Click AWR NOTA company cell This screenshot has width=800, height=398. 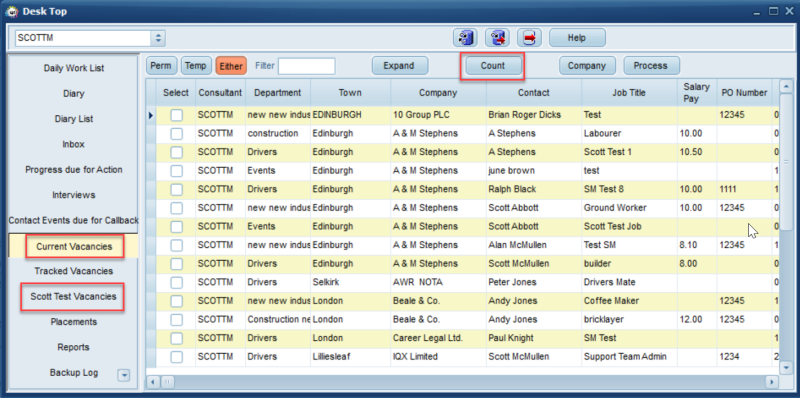(x=438, y=282)
